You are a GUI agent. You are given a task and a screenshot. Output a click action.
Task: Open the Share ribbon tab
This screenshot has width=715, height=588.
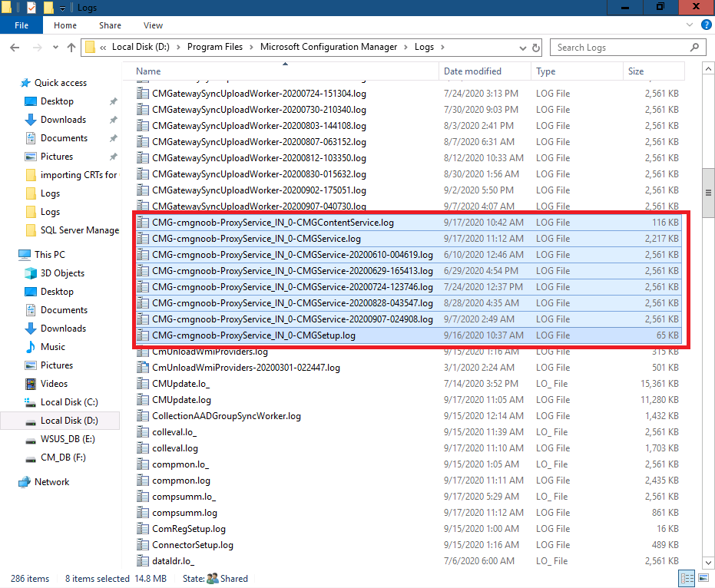point(110,25)
